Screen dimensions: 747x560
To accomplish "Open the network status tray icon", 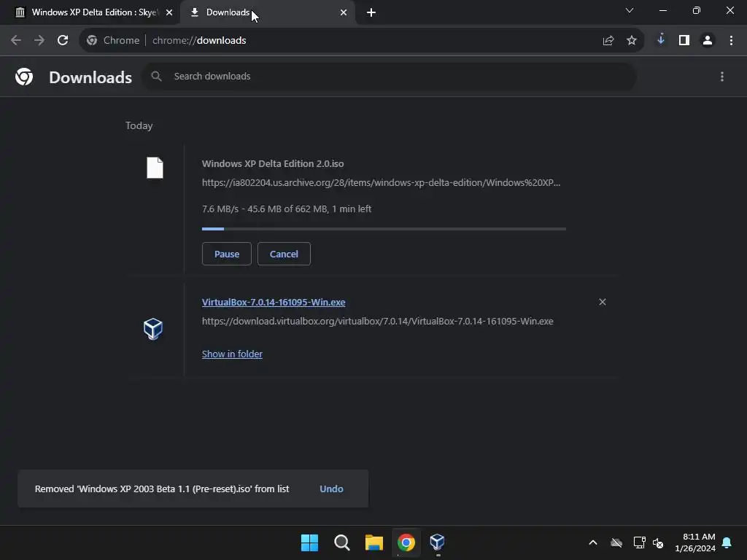I will [639, 542].
